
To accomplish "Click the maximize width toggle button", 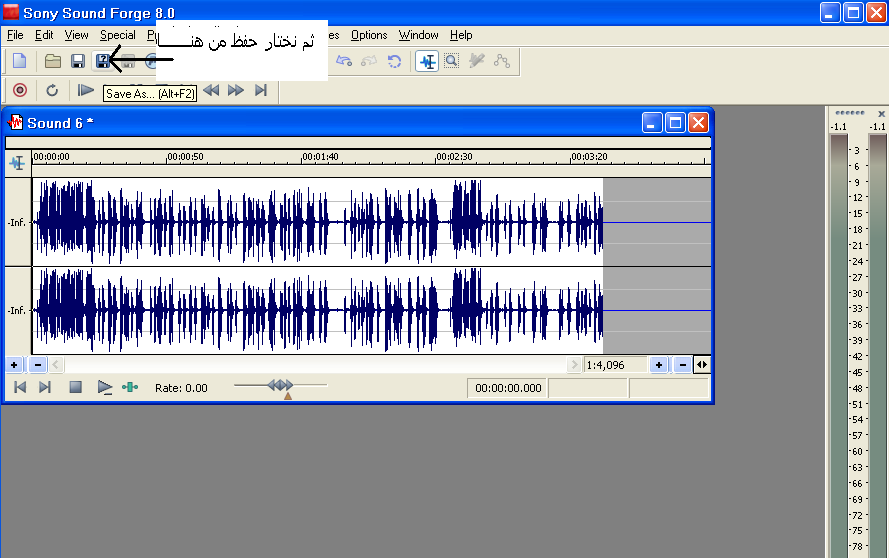I will [x=702, y=365].
